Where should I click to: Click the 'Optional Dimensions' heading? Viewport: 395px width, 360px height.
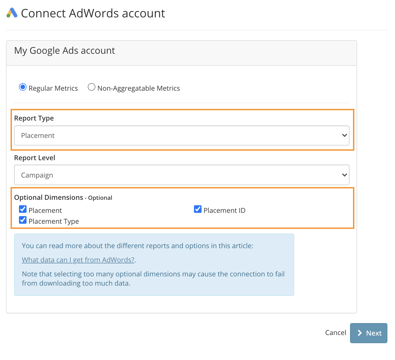(49, 197)
